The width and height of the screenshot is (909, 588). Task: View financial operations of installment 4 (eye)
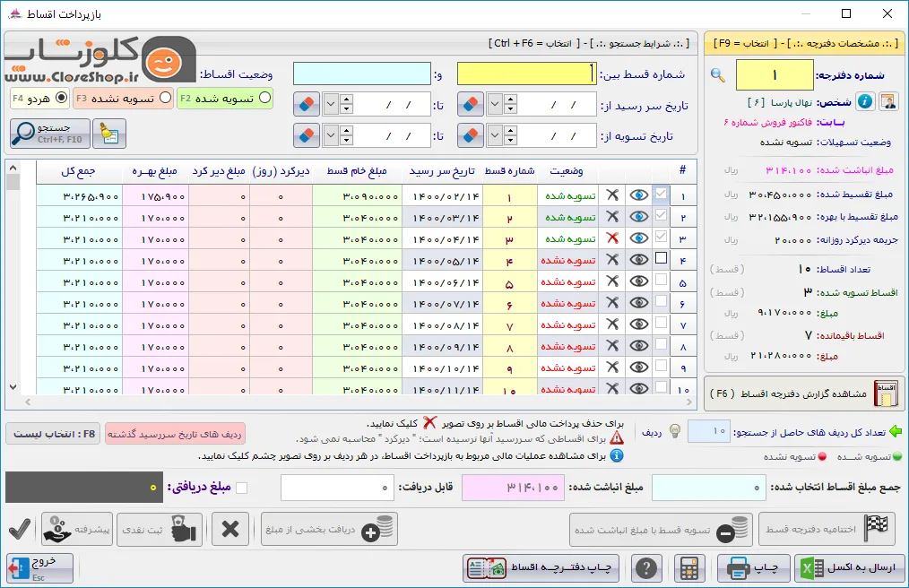click(639, 260)
